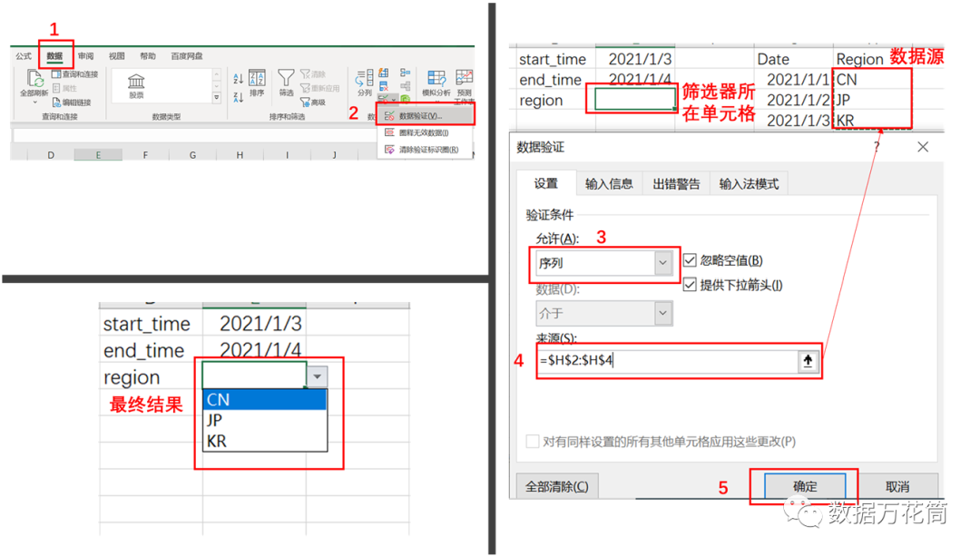Open the 帮助 ribbon tab
980x556 pixels.
tap(148, 56)
